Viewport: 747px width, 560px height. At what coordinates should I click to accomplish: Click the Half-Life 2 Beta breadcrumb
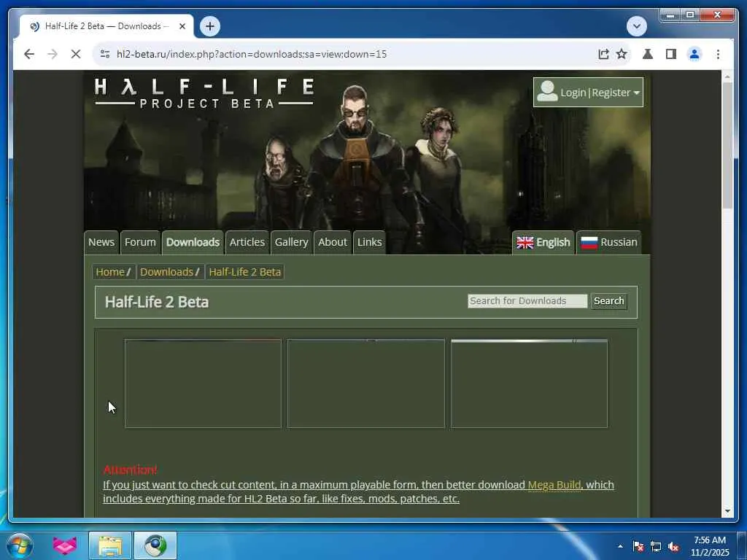(x=245, y=272)
